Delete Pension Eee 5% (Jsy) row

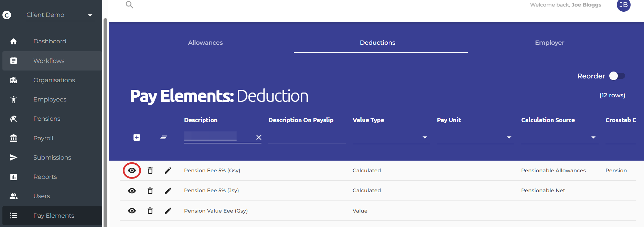(x=150, y=191)
